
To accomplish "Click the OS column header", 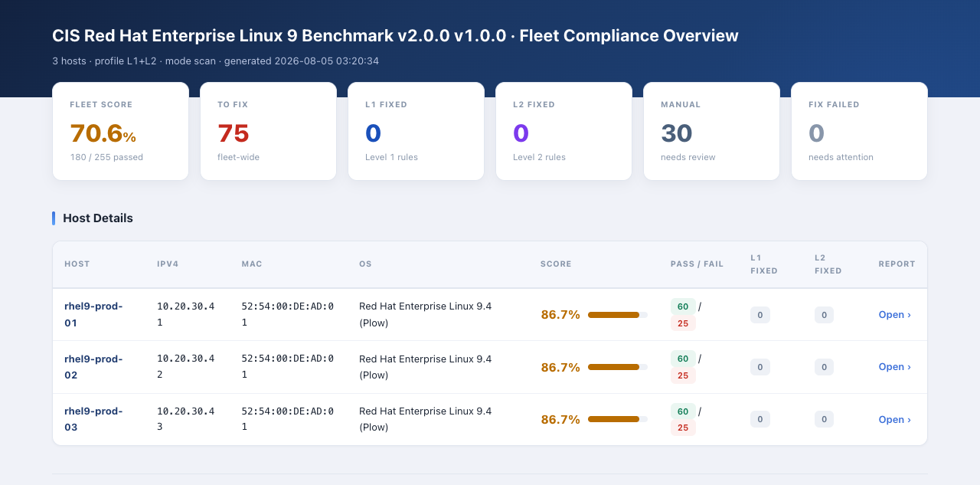I will pyautogui.click(x=364, y=264).
